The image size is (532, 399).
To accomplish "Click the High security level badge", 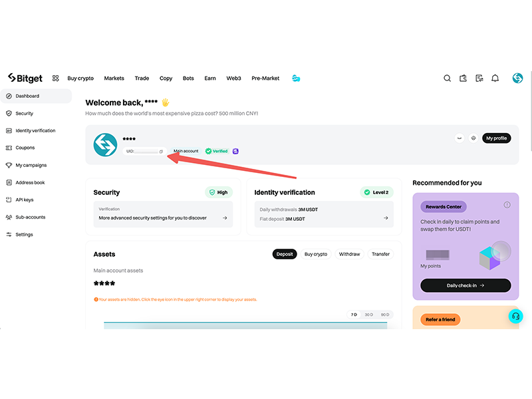I will pos(219,192).
